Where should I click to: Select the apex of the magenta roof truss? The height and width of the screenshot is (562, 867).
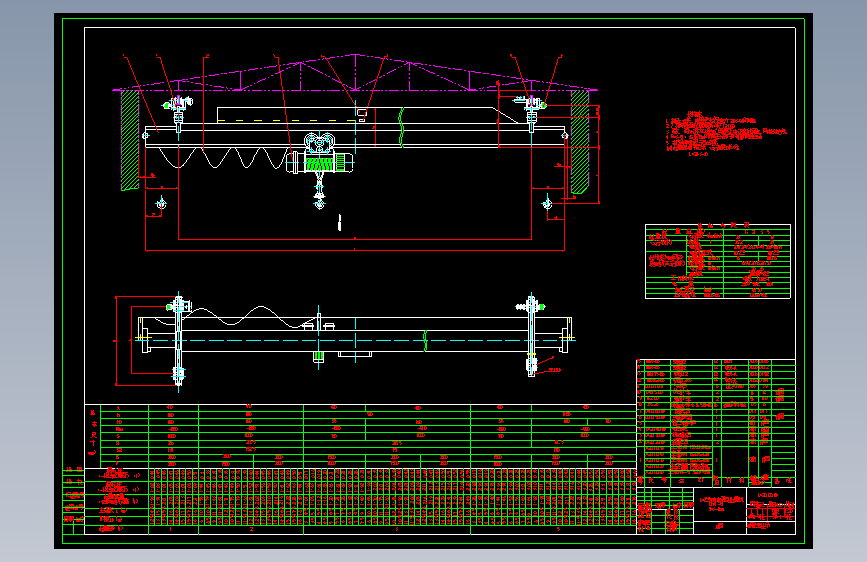(x=355, y=55)
